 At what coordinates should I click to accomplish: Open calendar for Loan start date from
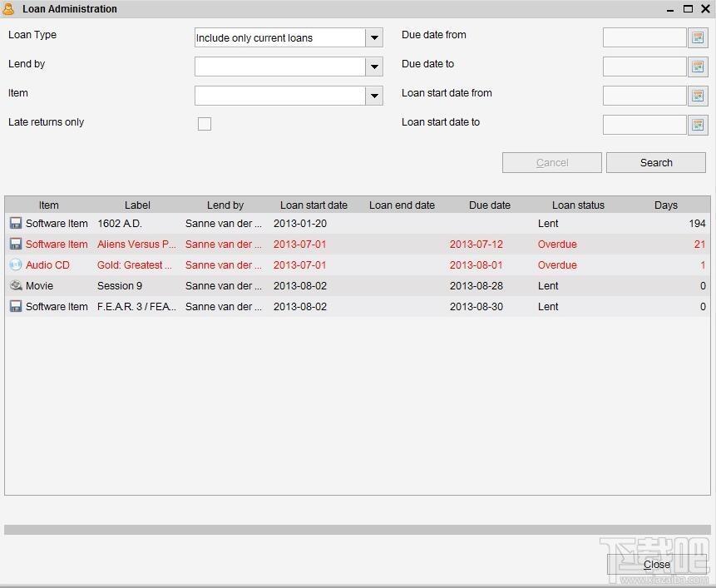pyautogui.click(x=697, y=96)
